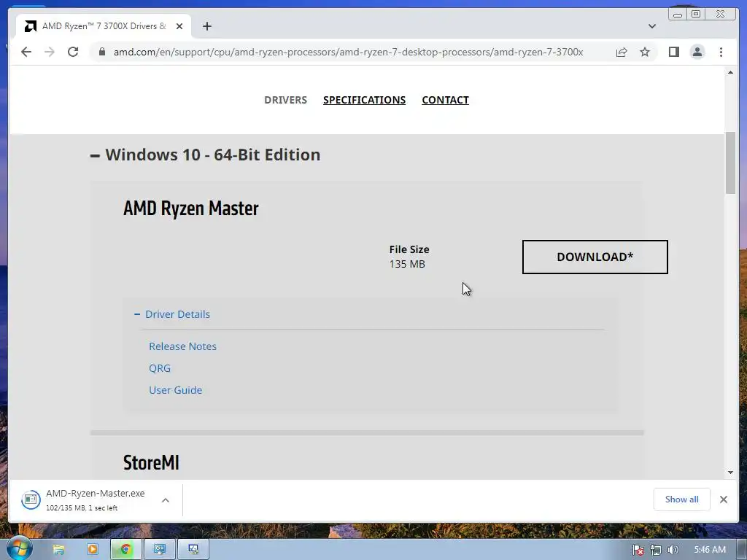This screenshot has height=560, width=747.
Task: Select the AMD Ryzen 7 3700X Drivers tab
Action: (x=104, y=26)
